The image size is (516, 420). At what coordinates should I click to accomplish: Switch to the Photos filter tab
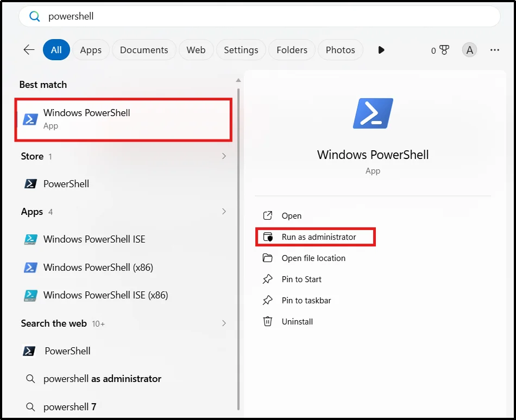click(x=340, y=49)
